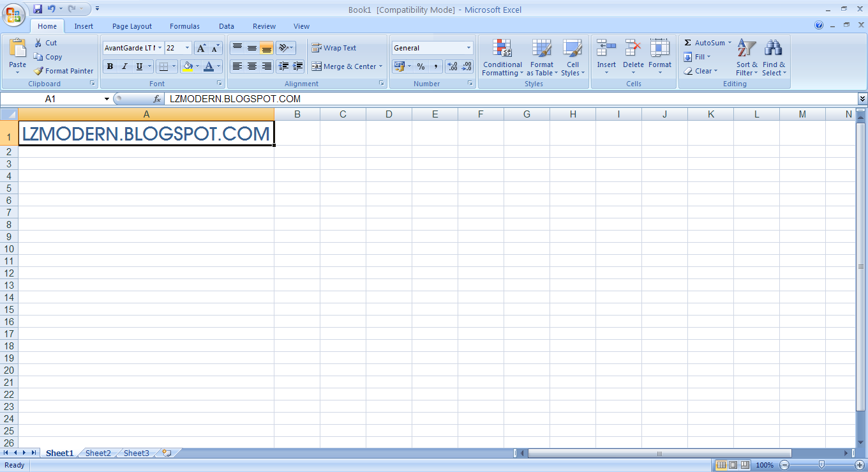The width and height of the screenshot is (868, 472).
Task: Open the Formulas ribbon tab
Action: click(x=184, y=26)
